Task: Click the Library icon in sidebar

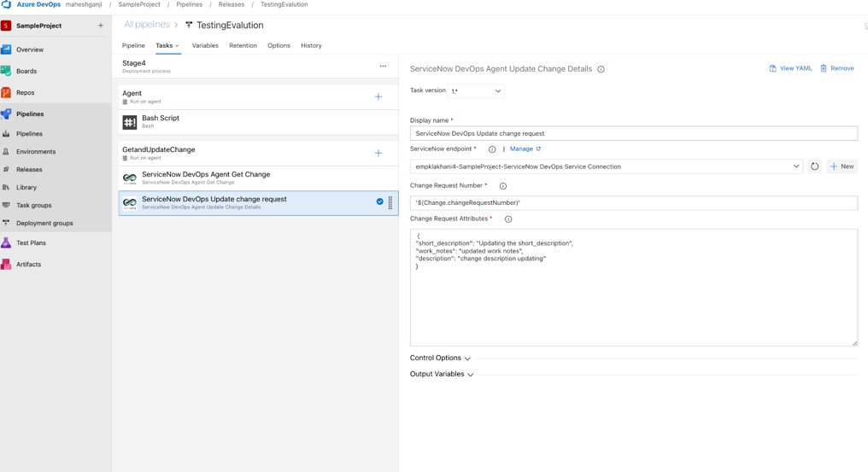Action: tap(6, 188)
